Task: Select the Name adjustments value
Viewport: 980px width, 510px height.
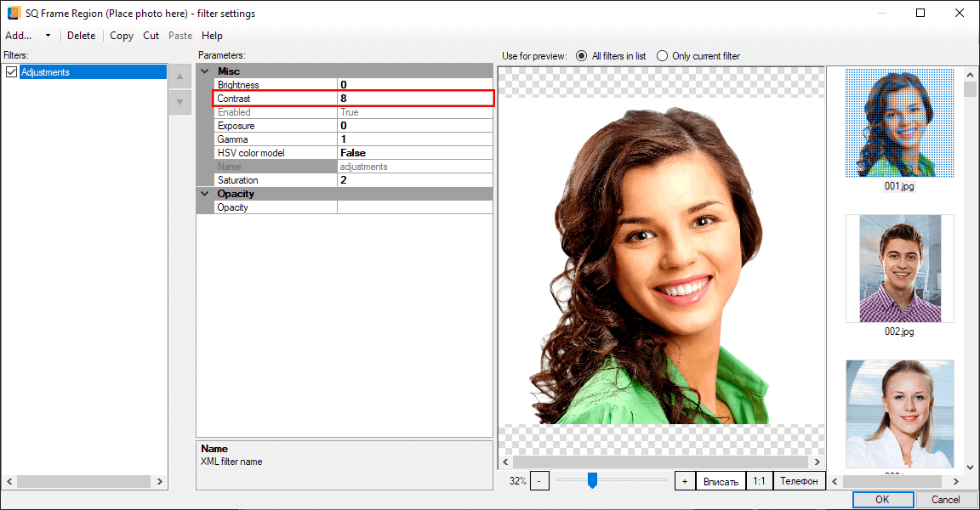Action: 415,167
